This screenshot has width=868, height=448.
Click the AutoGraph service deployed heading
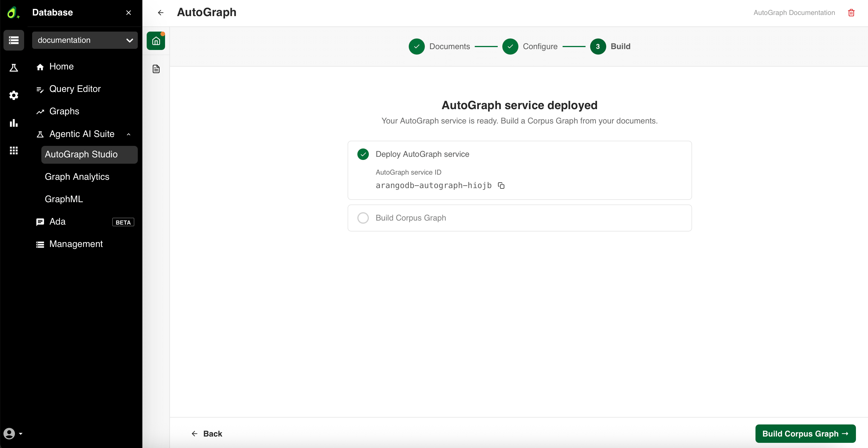tap(520, 105)
